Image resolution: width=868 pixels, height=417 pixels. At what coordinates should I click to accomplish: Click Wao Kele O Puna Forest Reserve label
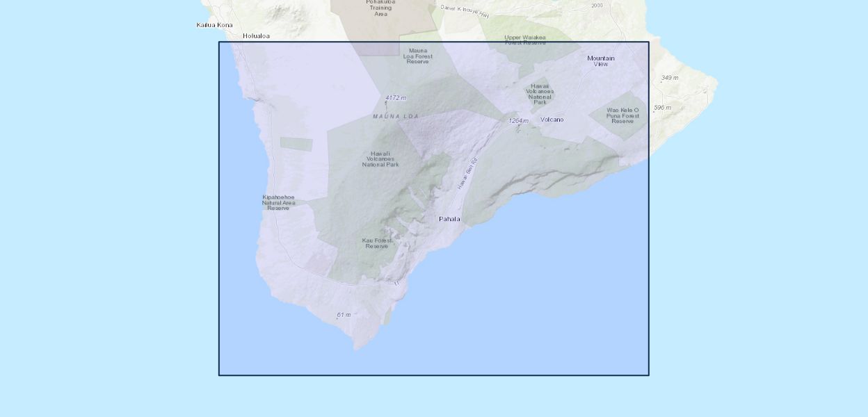point(622,115)
